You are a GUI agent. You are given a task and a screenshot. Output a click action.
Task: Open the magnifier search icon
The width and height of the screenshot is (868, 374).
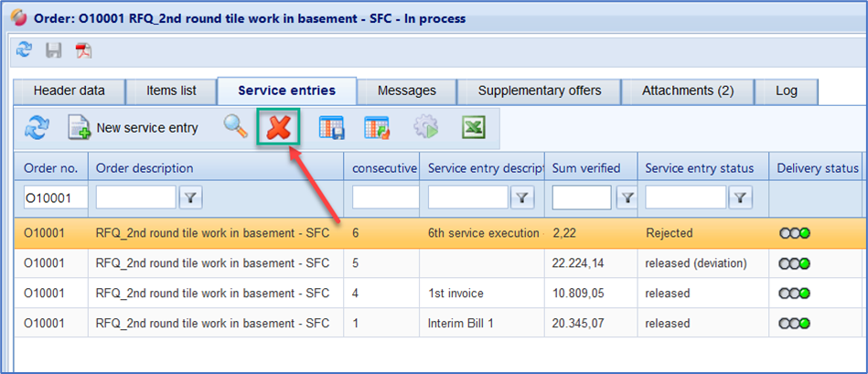point(236,128)
